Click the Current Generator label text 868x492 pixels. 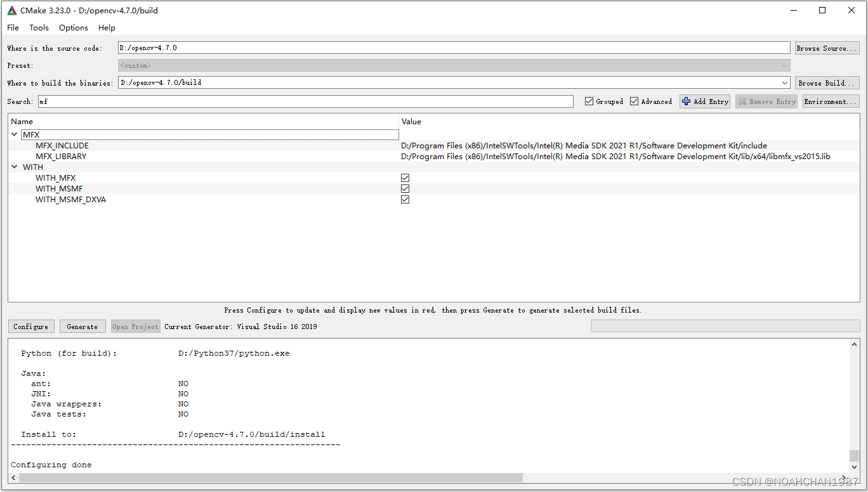tap(240, 327)
